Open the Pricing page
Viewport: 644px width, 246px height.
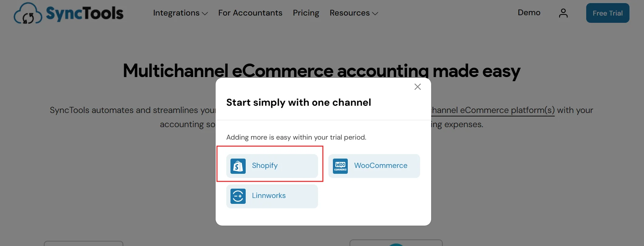tap(306, 13)
